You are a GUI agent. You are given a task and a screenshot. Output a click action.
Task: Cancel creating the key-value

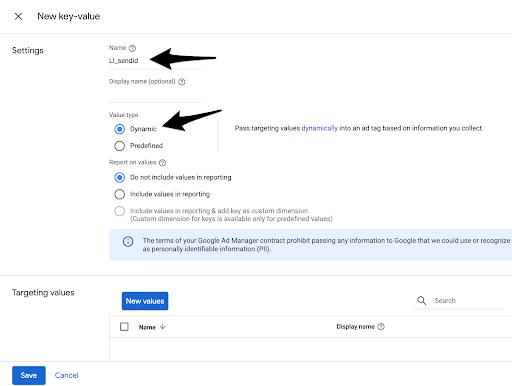click(67, 375)
